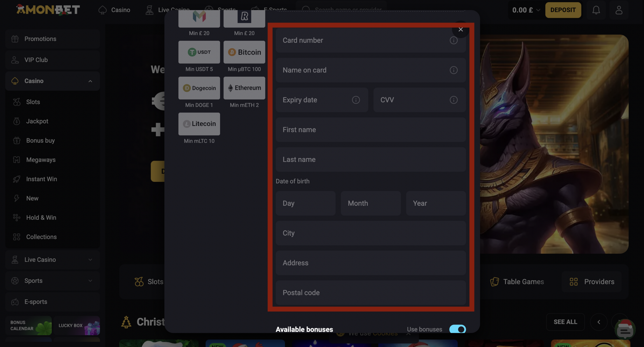
Task: Choose the Ethereum payment tile
Action: pyautogui.click(x=244, y=88)
